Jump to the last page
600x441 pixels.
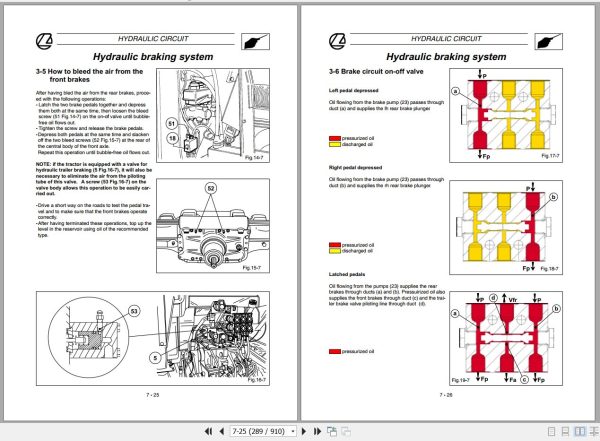click(317, 431)
